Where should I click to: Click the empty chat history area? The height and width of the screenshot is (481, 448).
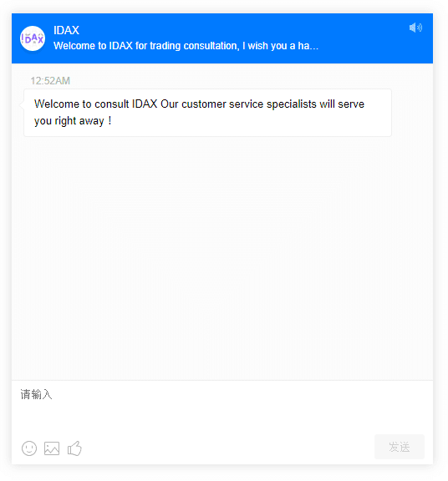point(222,258)
